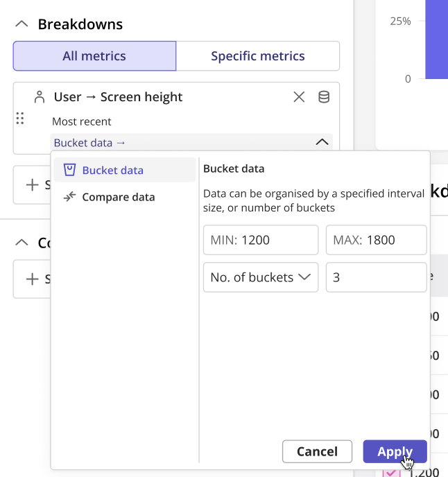Click the partially hidden pink checkbox
Screen dimensions: 448x477
click(391, 473)
